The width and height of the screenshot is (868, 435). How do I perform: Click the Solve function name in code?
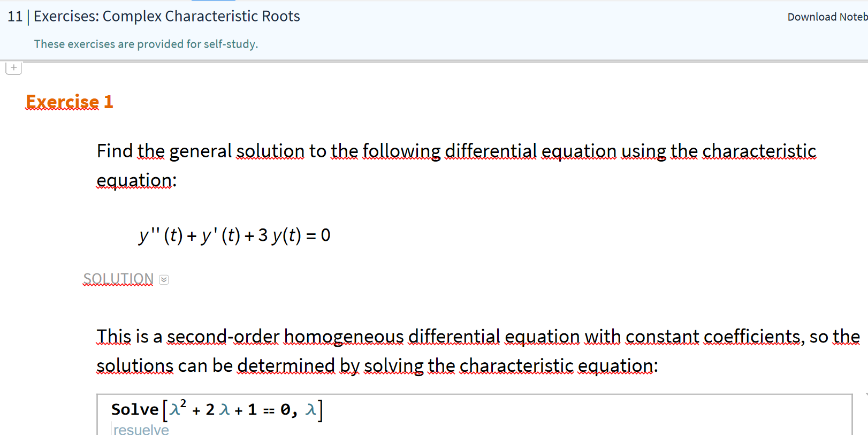pos(135,409)
